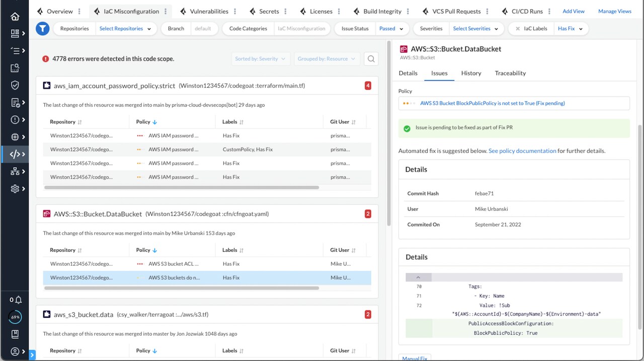Open the search magnifier in results list
Screen dimensions: 644x361
coord(371,59)
